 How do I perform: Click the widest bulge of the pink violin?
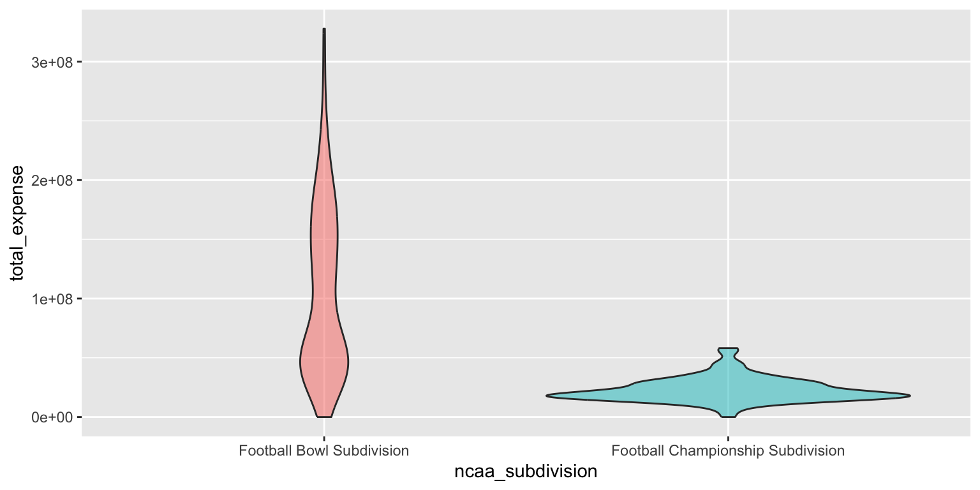(324, 361)
